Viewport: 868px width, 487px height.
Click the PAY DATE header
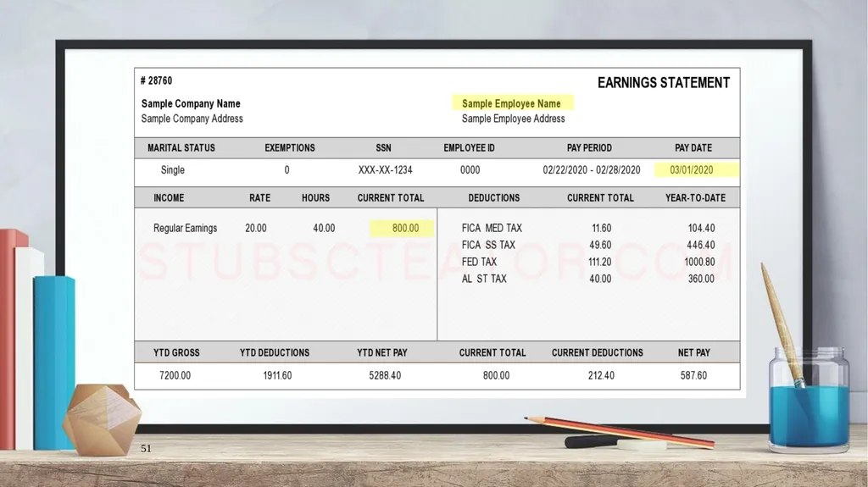click(693, 147)
